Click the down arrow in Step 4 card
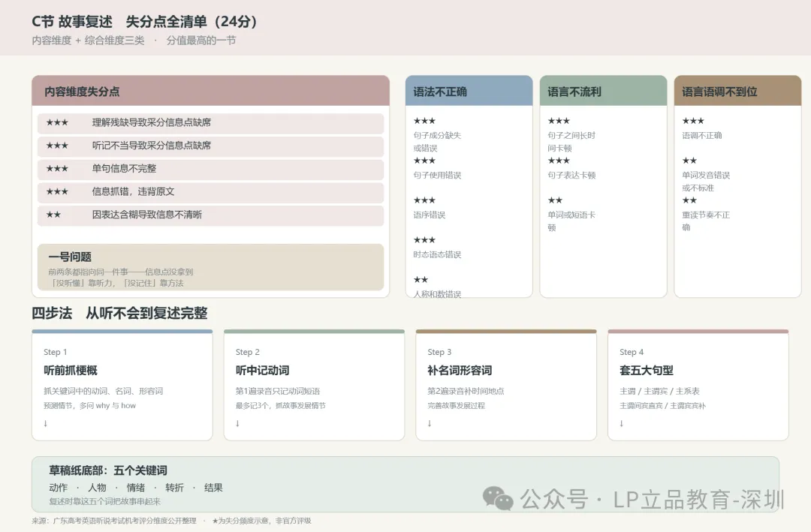 [x=621, y=423]
